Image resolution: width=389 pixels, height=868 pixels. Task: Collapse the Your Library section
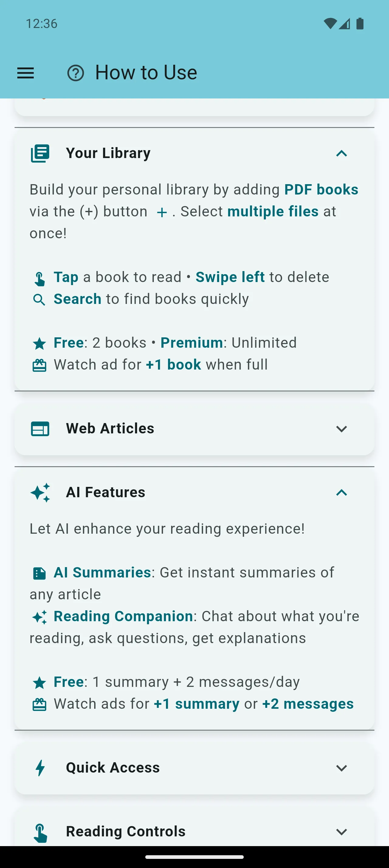pos(341,154)
